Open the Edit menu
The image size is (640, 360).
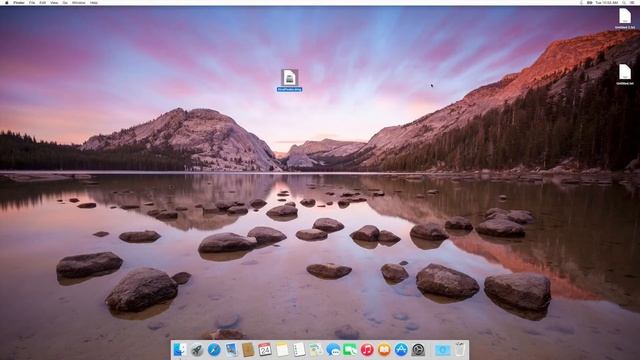point(42,2)
